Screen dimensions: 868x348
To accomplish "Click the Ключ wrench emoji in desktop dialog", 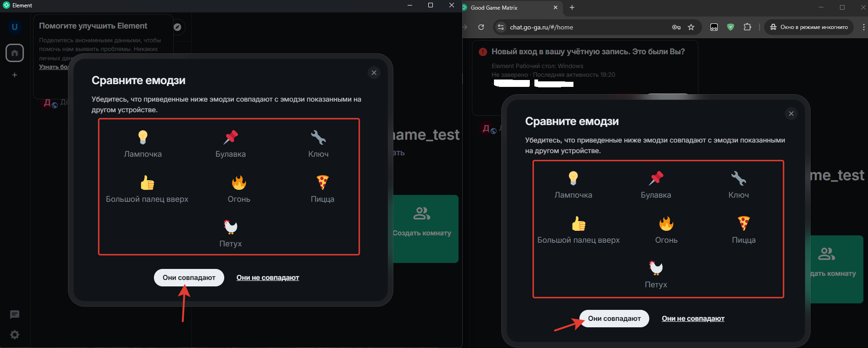I will point(318,137).
